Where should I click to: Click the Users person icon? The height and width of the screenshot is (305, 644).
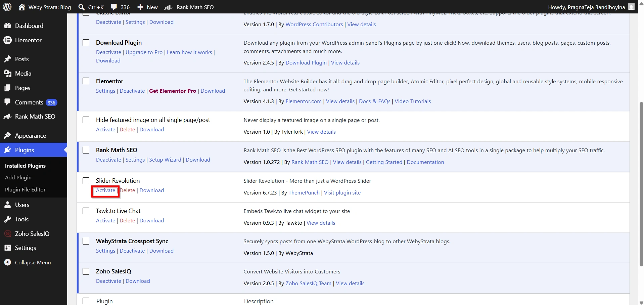pyautogui.click(x=8, y=205)
